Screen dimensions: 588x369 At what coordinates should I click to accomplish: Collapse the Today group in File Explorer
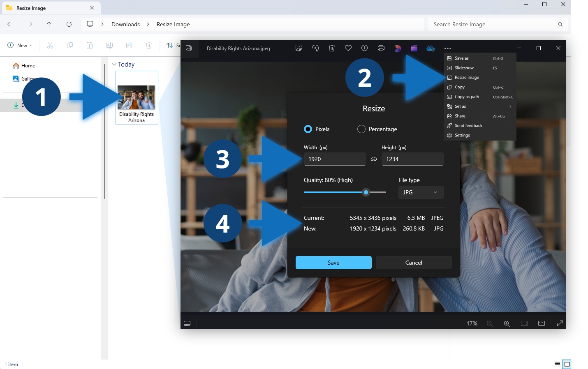click(x=114, y=65)
